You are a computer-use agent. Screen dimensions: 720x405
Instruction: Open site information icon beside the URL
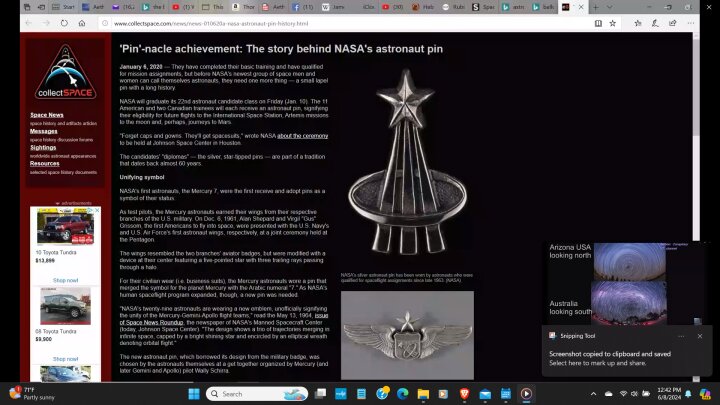point(105,23)
